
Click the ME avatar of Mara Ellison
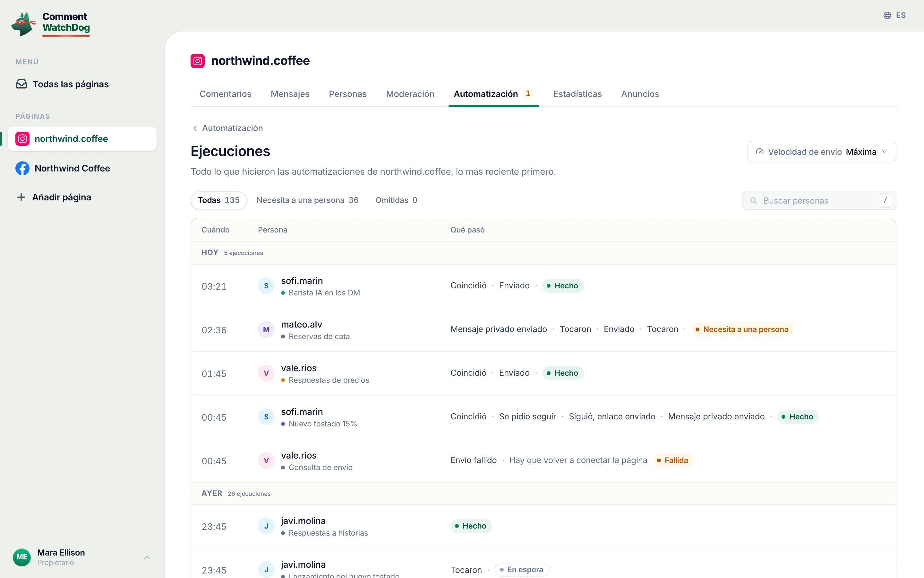(22, 557)
